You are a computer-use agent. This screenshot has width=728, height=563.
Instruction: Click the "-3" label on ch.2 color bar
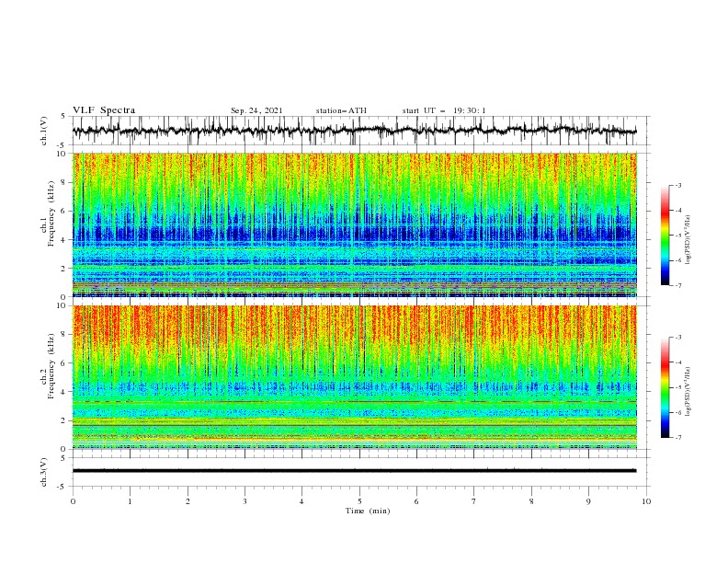coord(678,338)
